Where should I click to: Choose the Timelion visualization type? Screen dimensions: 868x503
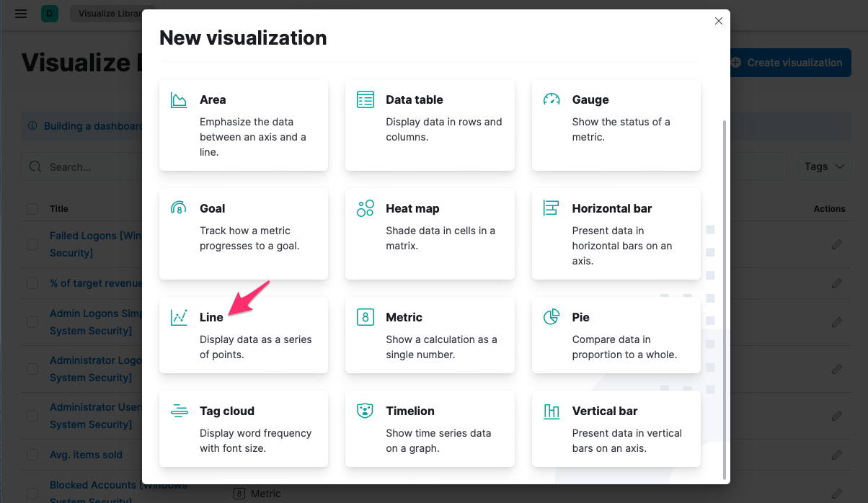click(430, 429)
